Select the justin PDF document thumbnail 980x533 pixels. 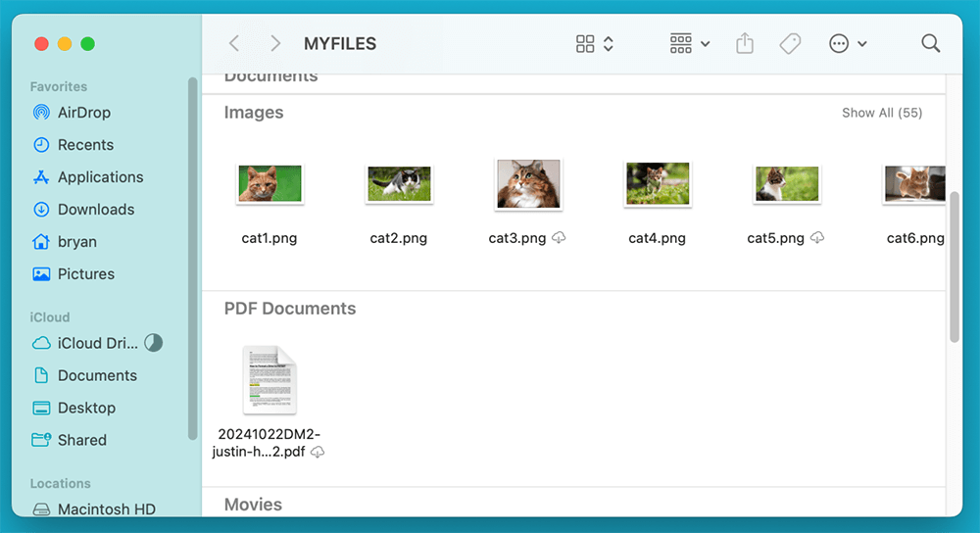(270, 380)
